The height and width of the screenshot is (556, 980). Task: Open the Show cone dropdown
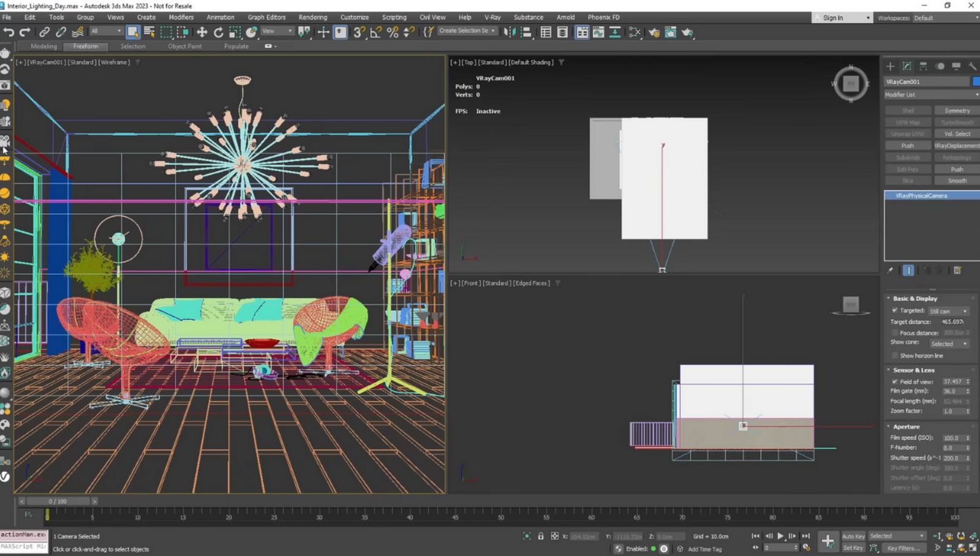point(950,344)
